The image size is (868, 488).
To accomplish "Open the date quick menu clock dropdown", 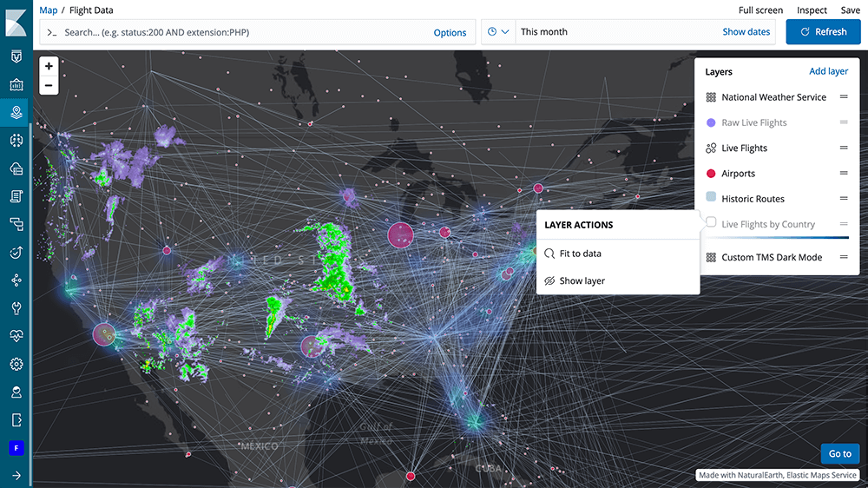I will pyautogui.click(x=497, y=32).
